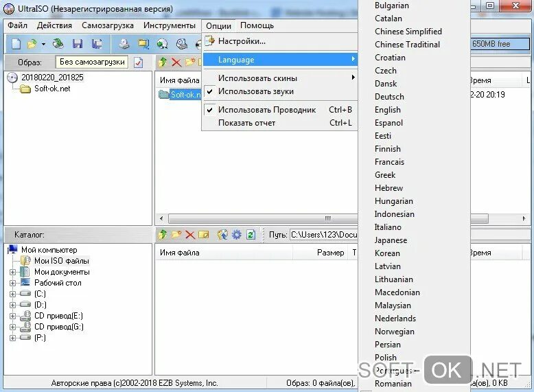Click Без самозагрузки boot field
Viewport: 534px width, 392px height.
[92, 62]
